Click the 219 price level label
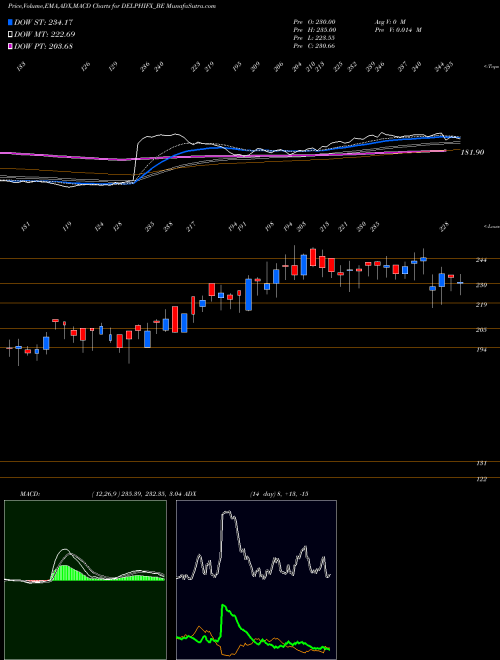 pyautogui.click(x=481, y=305)
